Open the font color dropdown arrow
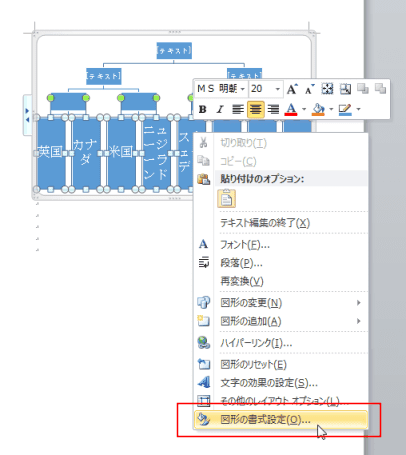This screenshot has height=455, width=406. 304,109
